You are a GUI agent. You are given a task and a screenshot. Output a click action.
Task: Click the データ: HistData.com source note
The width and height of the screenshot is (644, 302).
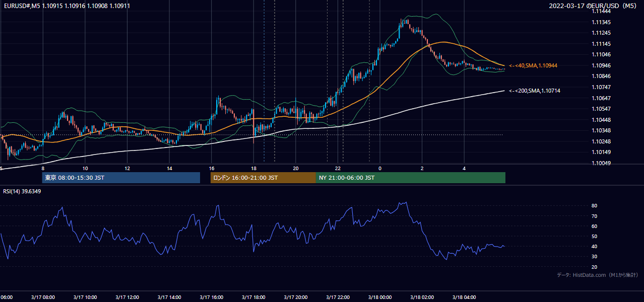pyautogui.click(x=597, y=275)
